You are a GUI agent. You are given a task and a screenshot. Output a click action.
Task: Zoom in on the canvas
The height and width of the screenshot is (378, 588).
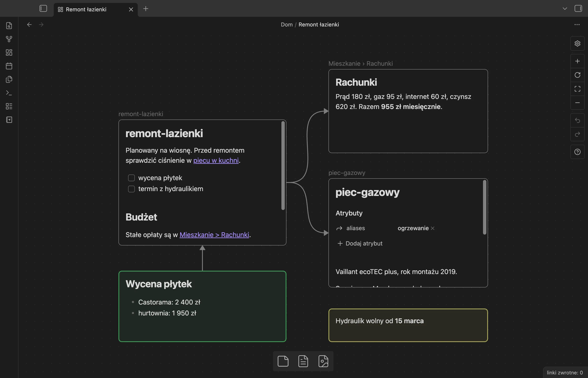tap(577, 61)
